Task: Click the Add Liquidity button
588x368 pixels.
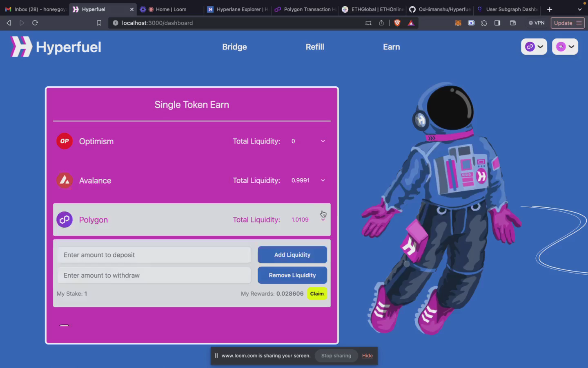Action: click(x=292, y=255)
